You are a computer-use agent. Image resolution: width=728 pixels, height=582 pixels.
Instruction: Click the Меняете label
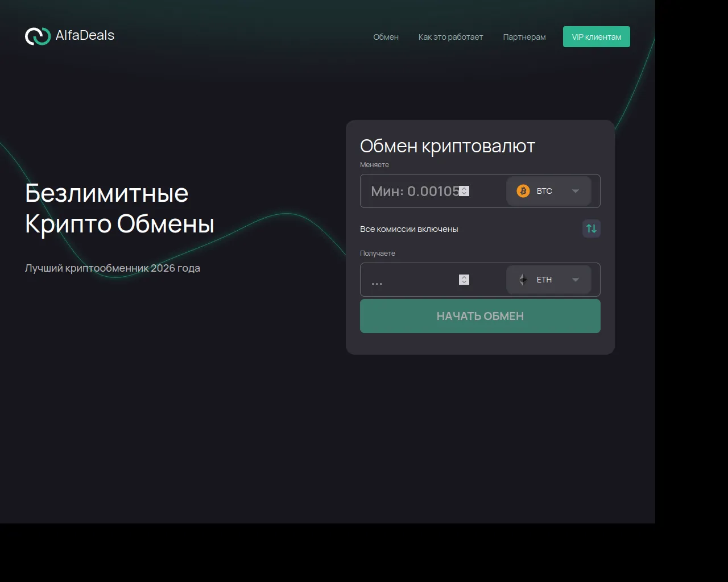pos(374,165)
